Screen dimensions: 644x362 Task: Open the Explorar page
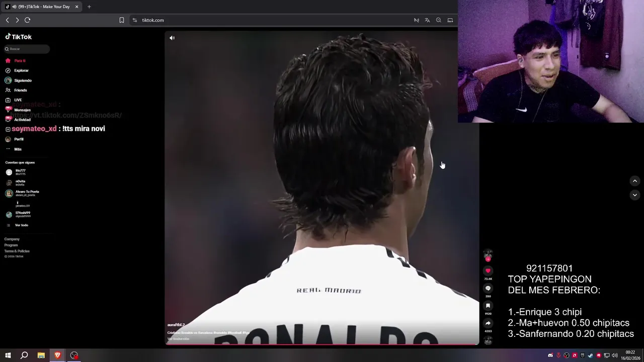click(17, 70)
